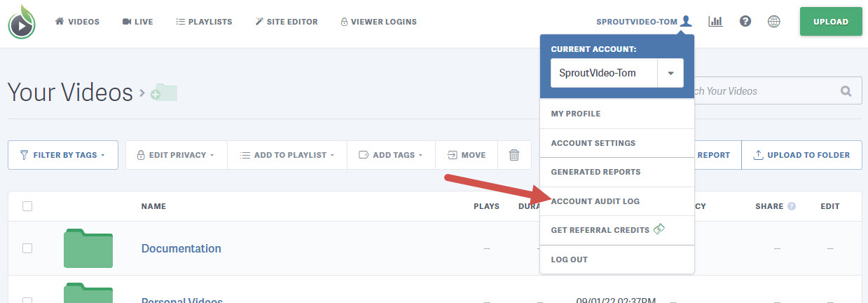The image size is (868, 303).
Task: Click the SproutVideo logo icon
Action: pyautogui.click(x=22, y=22)
